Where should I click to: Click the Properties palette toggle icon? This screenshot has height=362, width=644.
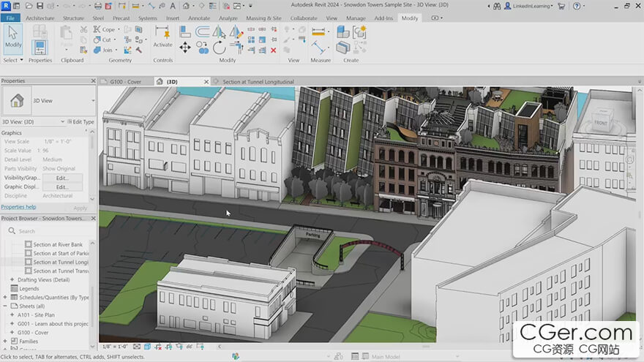[x=40, y=48]
